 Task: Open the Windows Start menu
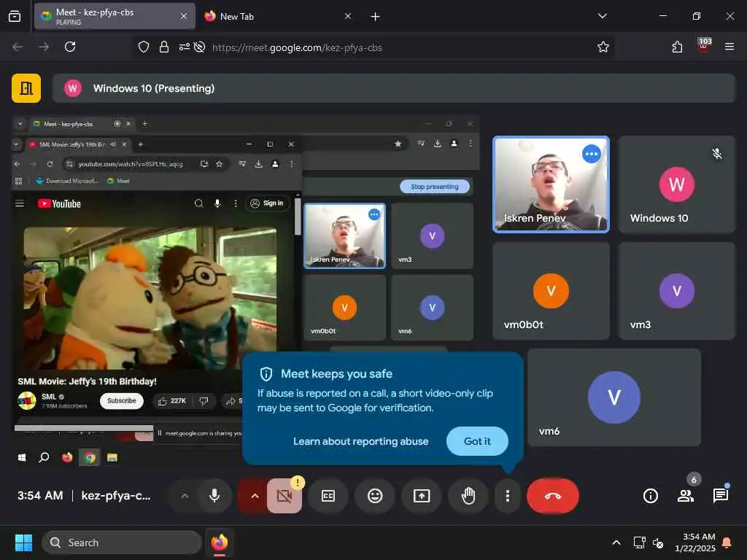point(23,542)
